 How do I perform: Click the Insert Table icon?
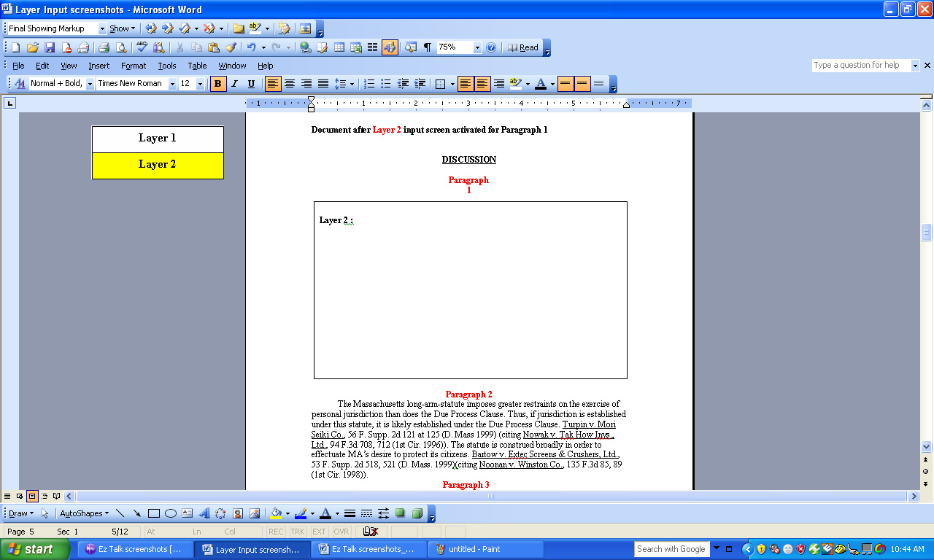click(x=339, y=47)
